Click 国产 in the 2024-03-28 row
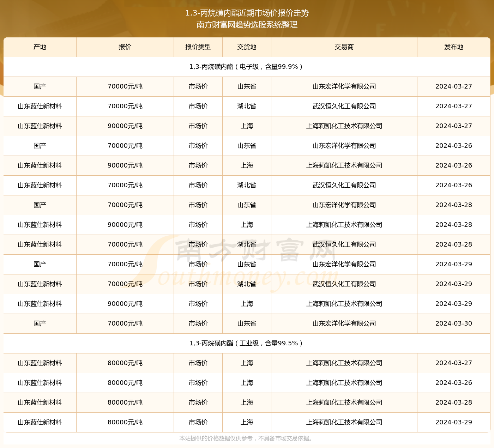494x448 pixels. point(40,205)
